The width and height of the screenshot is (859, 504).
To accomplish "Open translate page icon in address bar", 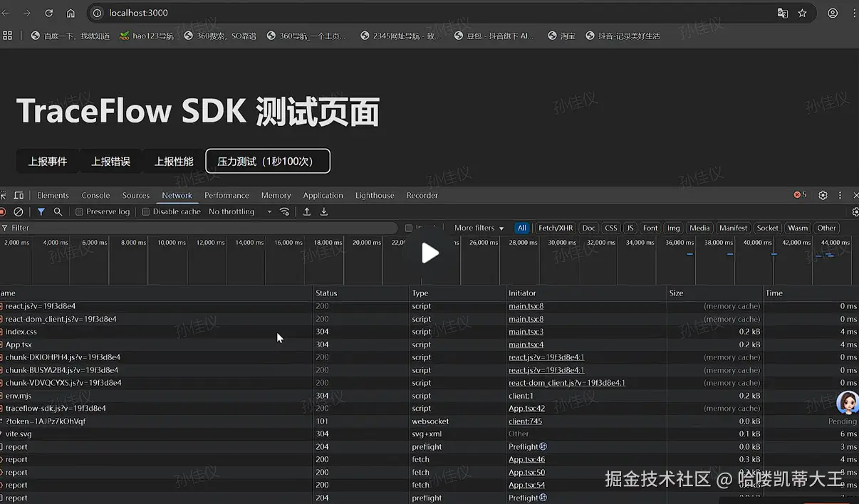I will [782, 13].
